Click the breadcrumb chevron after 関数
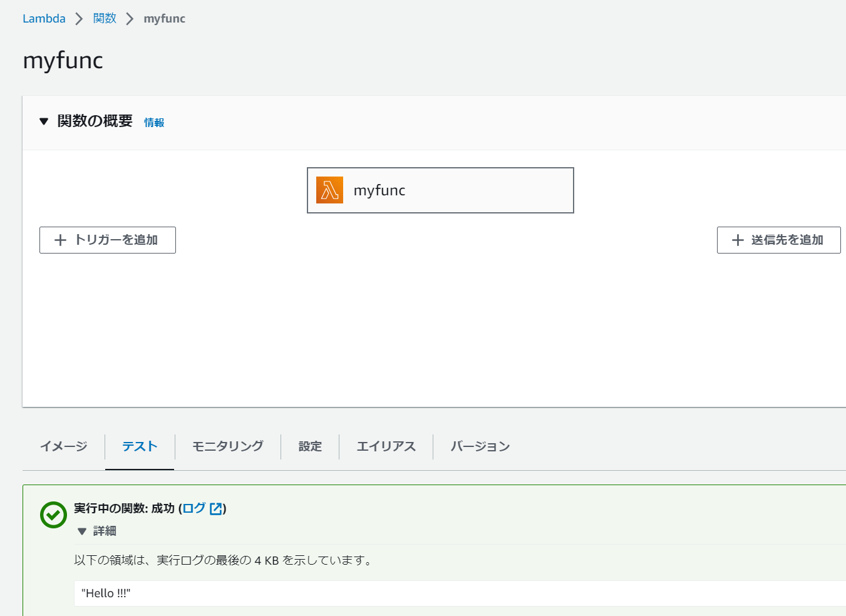The width and height of the screenshot is (846, 616). click(130, 19)
